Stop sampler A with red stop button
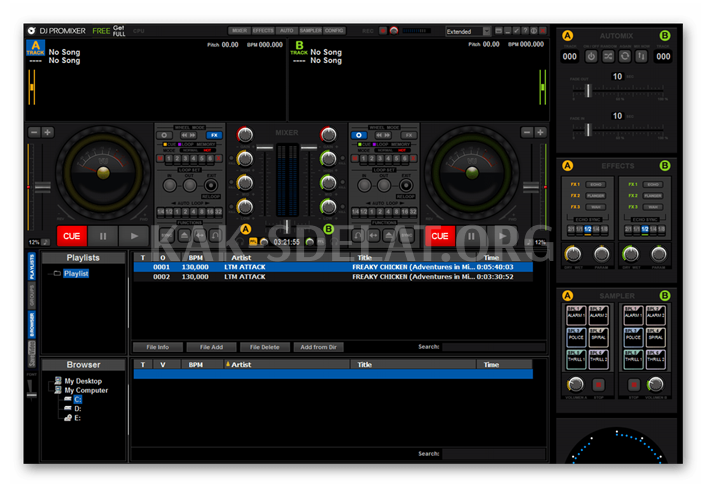This screenshot has height=487, width=706. 598,385
